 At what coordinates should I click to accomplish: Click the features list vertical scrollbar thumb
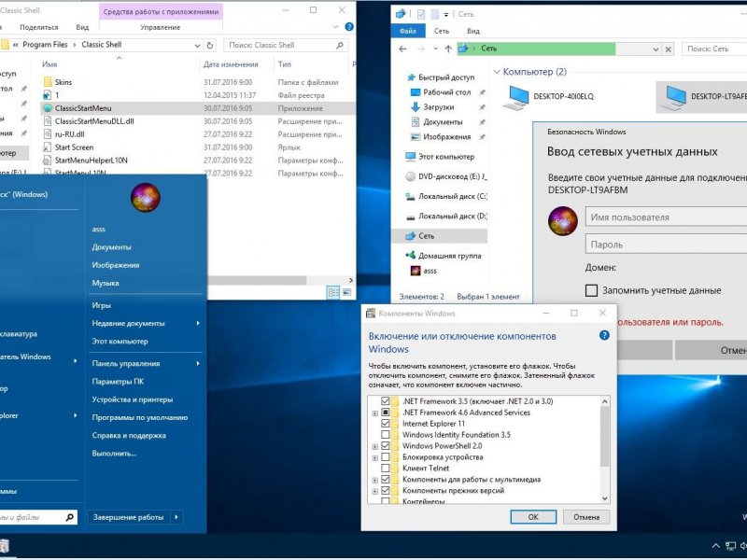pos(604,437)
